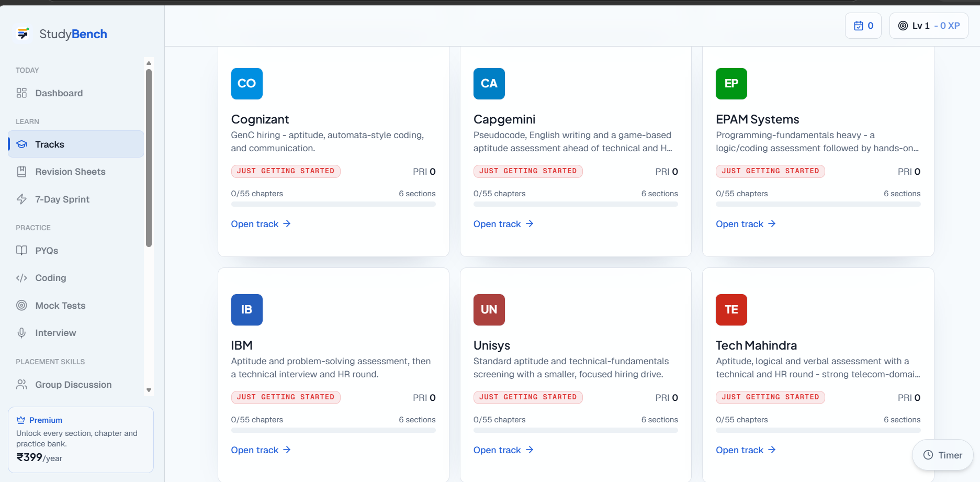Open Mock Tests from the sidebar
This screenshot has width=980, height=482.
[76, 306]
